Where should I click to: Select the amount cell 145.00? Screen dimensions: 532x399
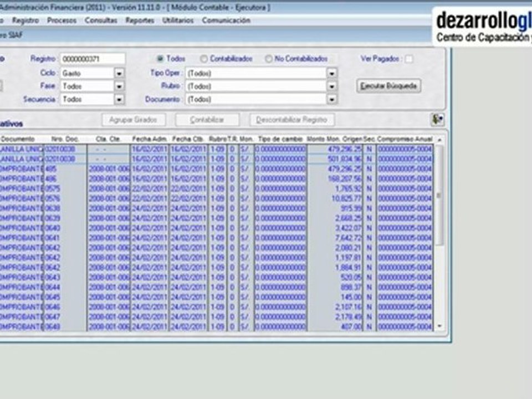point(335,297)
